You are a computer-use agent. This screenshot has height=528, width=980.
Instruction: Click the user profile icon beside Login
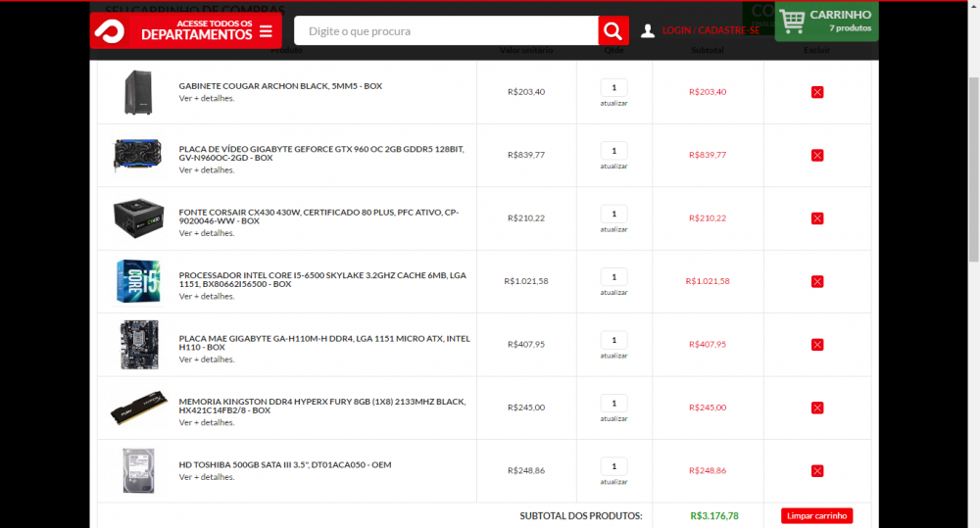pos(647,31)
